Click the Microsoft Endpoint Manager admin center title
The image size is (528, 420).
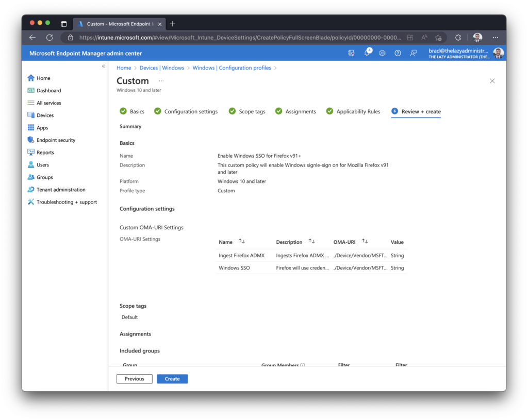(86, 53)
